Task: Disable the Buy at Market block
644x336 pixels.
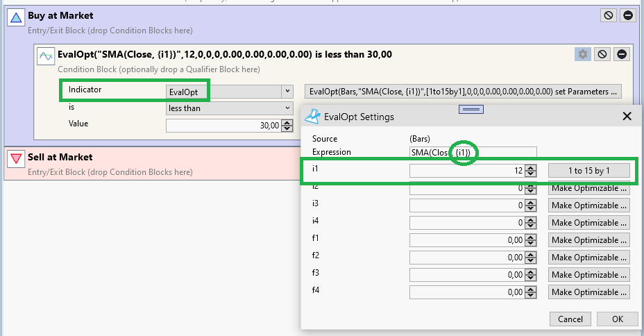Action: [609, 15]
